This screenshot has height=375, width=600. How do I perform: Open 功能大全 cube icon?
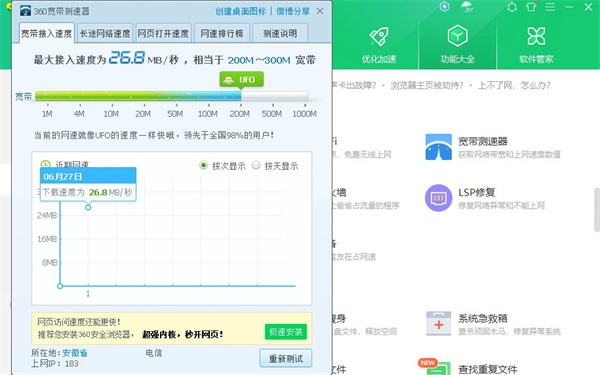tap(458, 36)
